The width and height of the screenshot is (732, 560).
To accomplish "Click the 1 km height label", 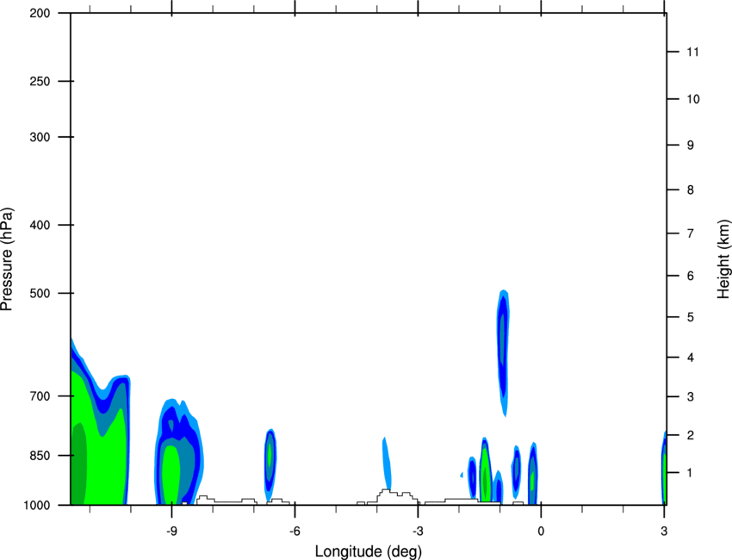I will coord(691,473).
